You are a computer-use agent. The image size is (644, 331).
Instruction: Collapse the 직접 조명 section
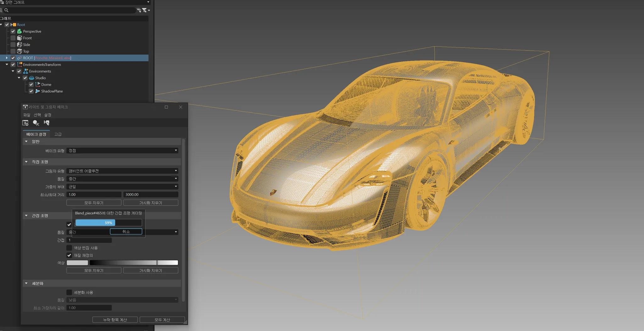point(26,162)
